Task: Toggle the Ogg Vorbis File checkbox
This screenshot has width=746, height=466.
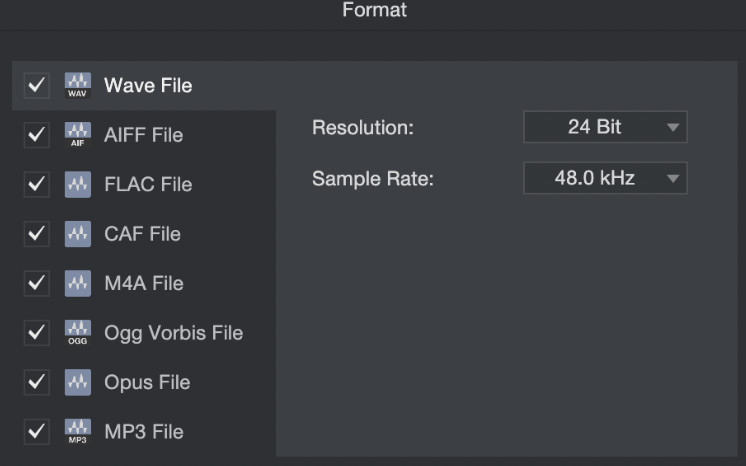Action: point(37,333)
